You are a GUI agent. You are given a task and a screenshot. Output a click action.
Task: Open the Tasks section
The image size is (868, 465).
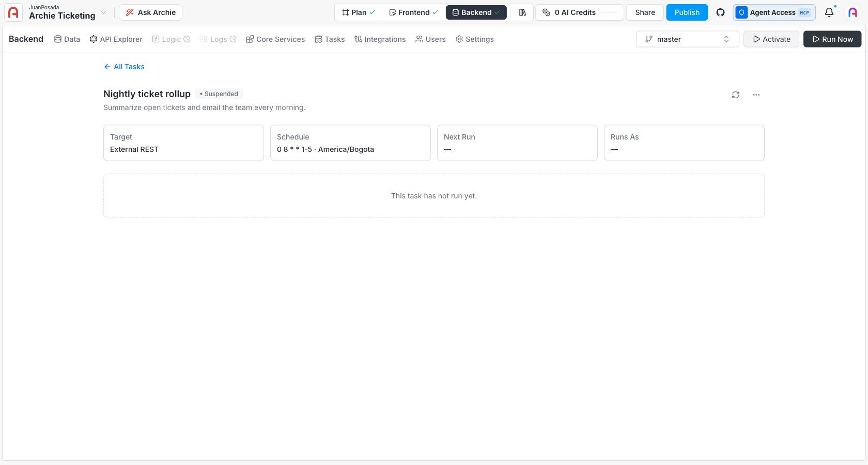coord(330,39)
